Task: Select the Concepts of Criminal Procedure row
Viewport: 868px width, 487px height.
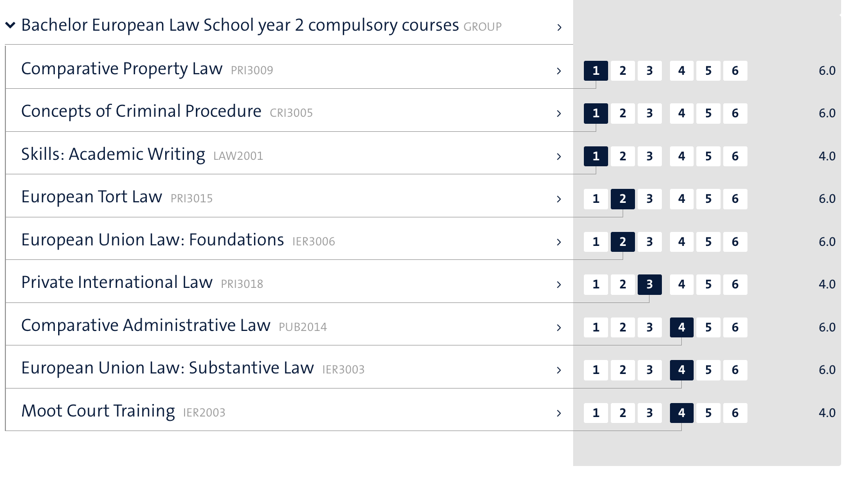Action: (x=141, y=111)
